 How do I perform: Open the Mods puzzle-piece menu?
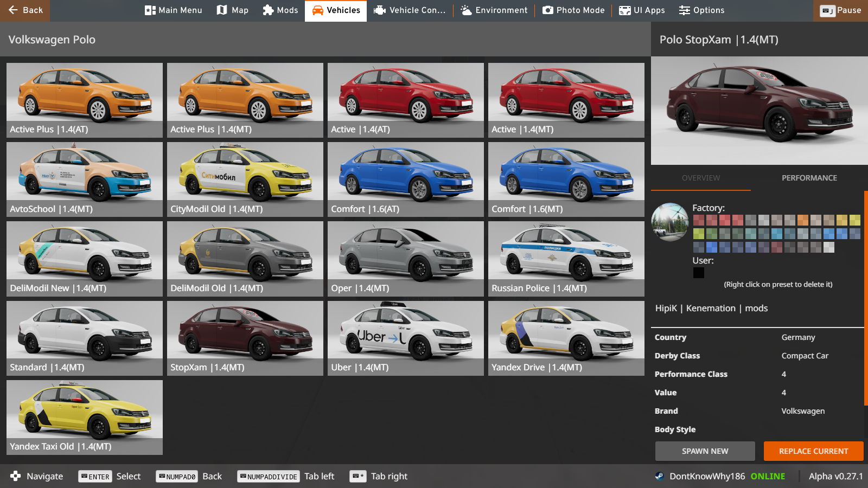pos(280,10)
